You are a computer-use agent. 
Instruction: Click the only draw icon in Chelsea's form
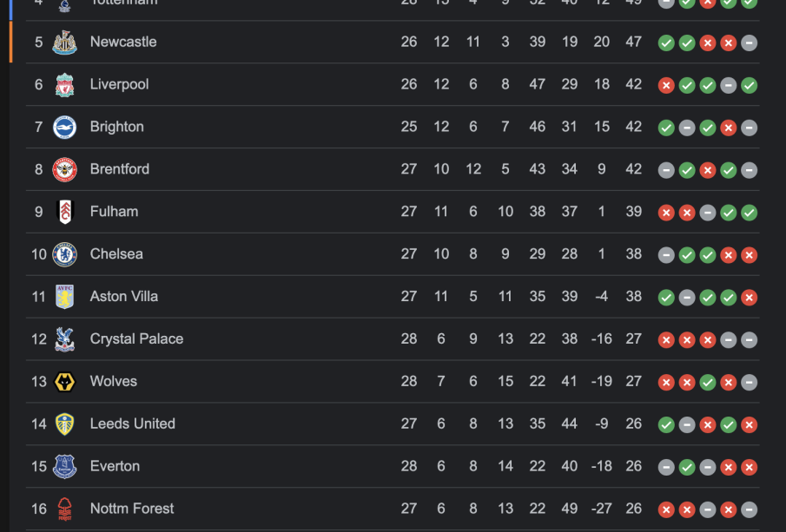click(666, 255)
